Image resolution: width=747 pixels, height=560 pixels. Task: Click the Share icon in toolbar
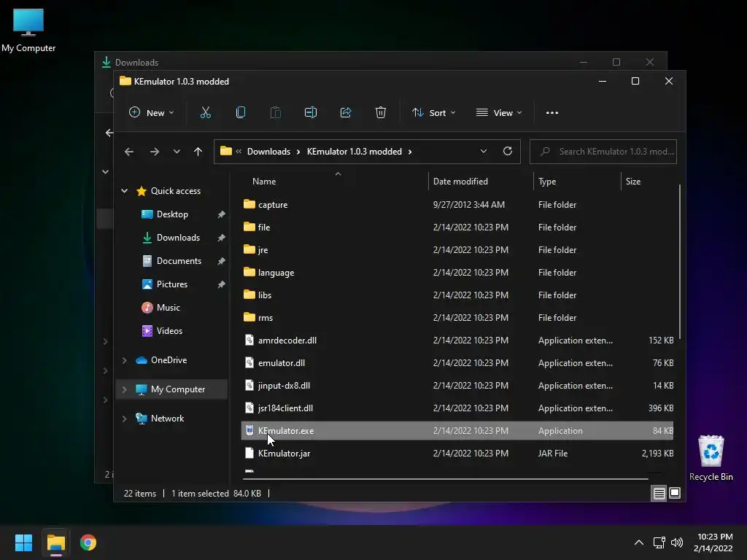click(x=346, y=113)
